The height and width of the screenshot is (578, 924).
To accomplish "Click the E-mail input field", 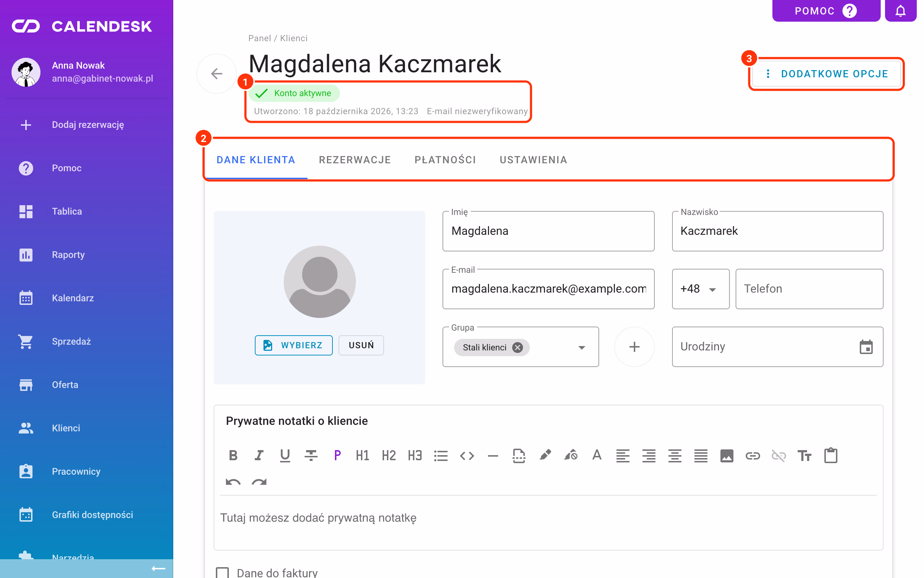I will [x=548, y=289].
